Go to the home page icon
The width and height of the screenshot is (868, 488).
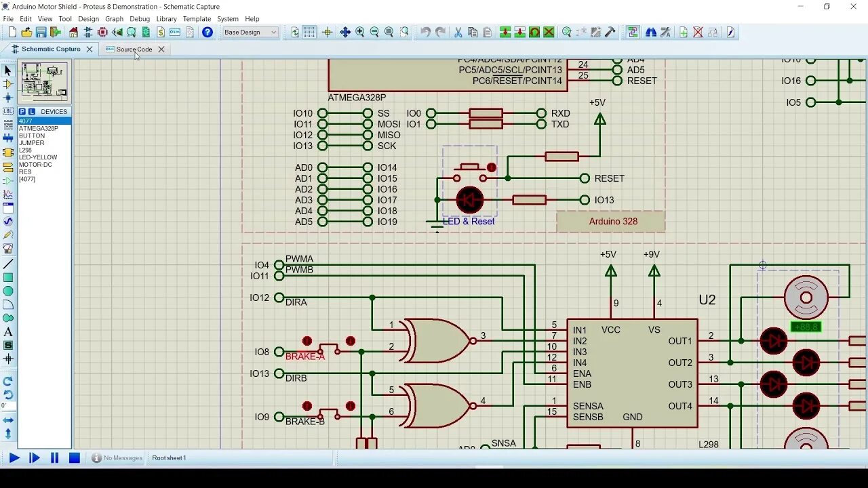pos(73,33)
